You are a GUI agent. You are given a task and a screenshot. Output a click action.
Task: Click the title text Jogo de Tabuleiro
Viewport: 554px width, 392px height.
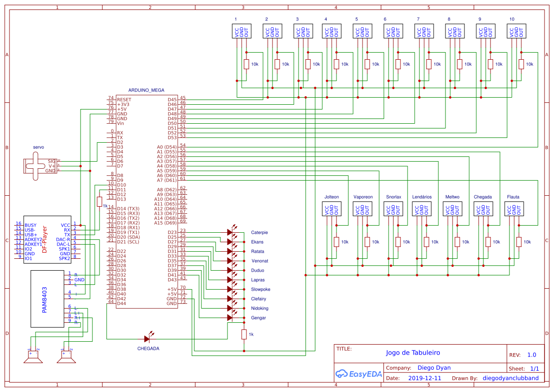pos(413,353)
